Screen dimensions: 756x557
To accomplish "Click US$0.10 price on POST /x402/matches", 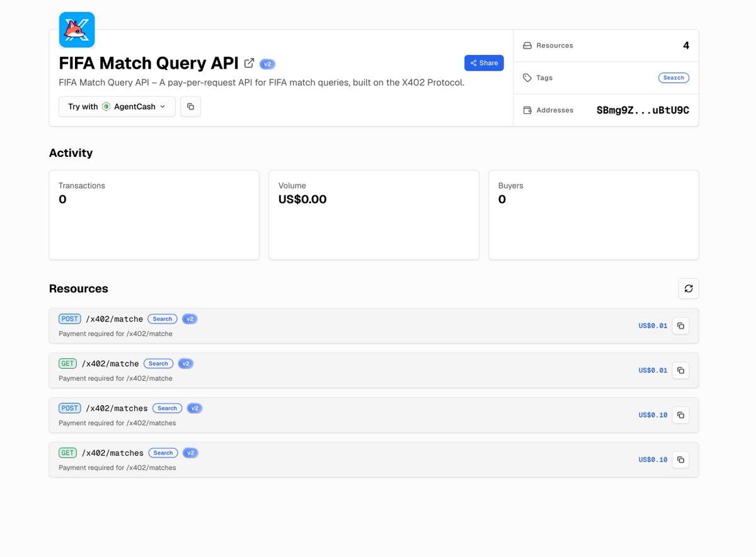I will (653, 415).
